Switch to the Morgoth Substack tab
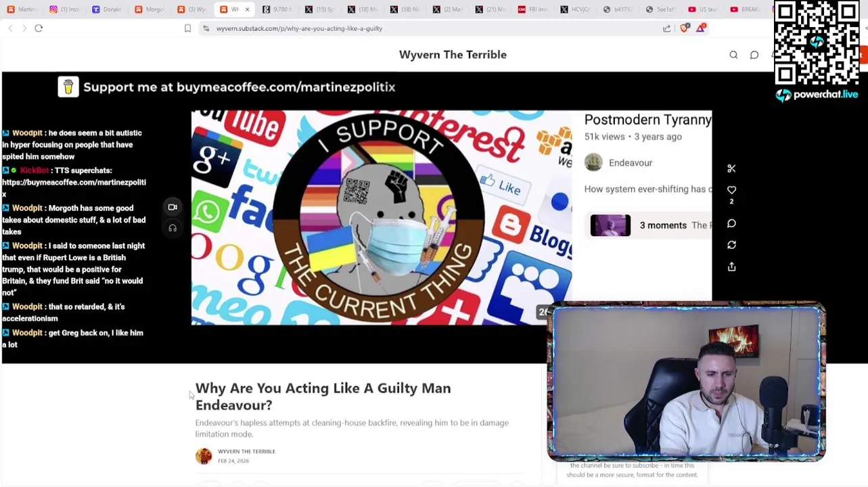868x487 pixels. click(x=150, y=9)
